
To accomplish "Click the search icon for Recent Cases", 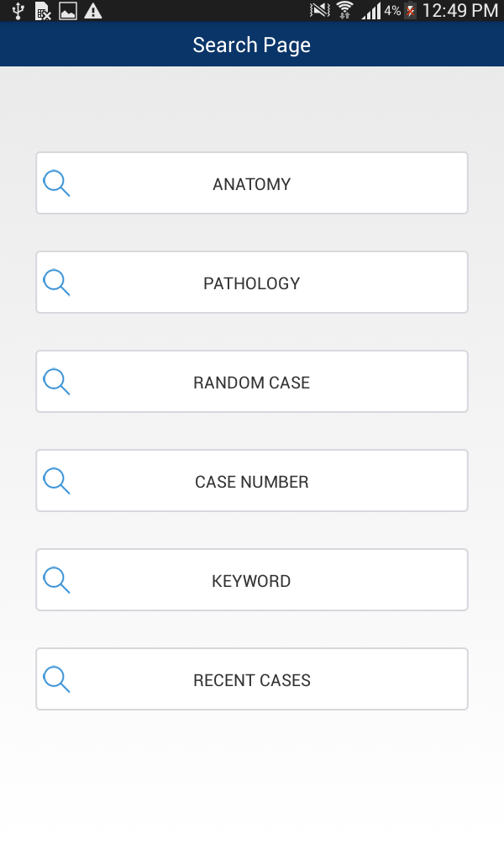I will (56, 679).
